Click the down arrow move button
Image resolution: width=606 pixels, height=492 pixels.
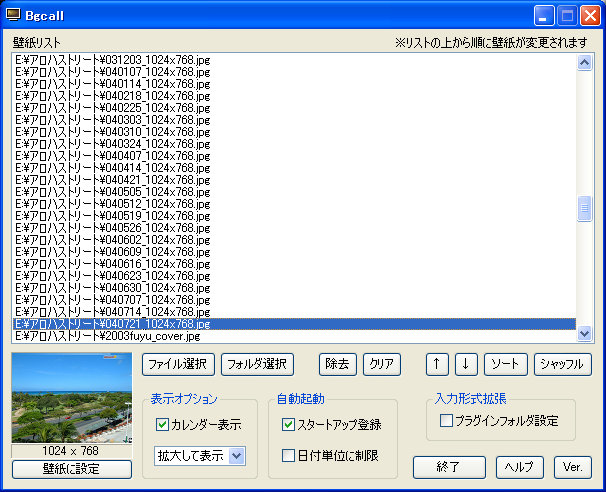point(466,364)
